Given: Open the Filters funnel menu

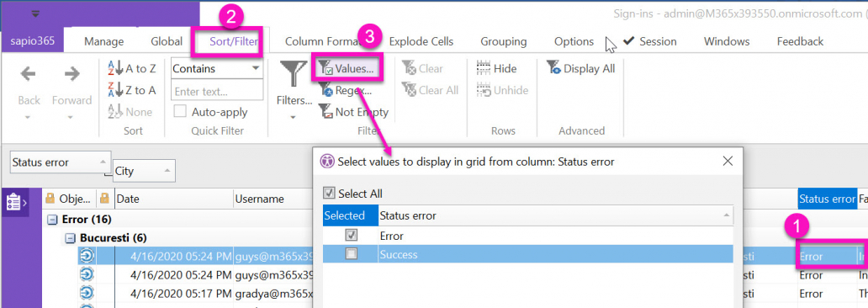Looking at the screenshot, I should pyautogui.click(x=294, y=88).
